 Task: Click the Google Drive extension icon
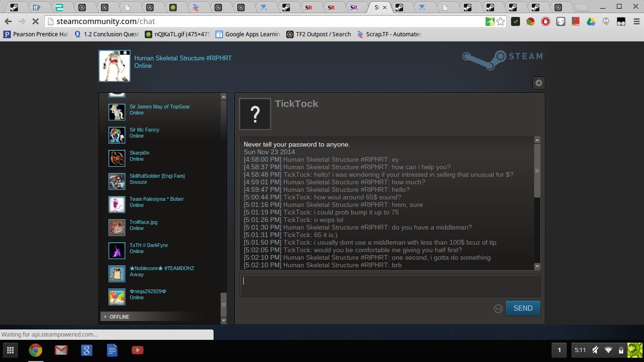click(591, 22)
